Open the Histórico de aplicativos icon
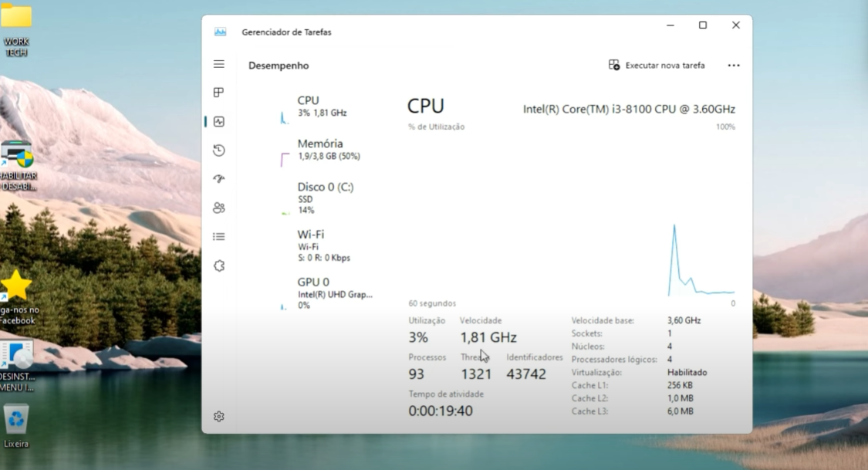 tap(218, 149)
